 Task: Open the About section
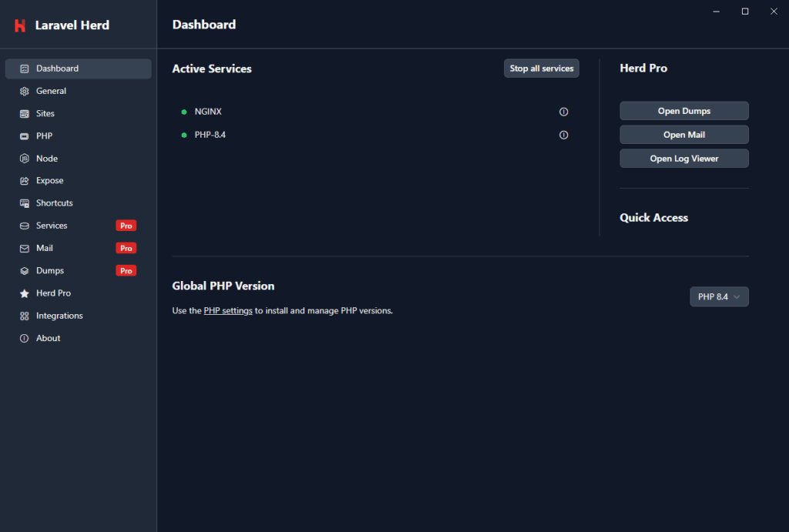[x=78, y=338]
